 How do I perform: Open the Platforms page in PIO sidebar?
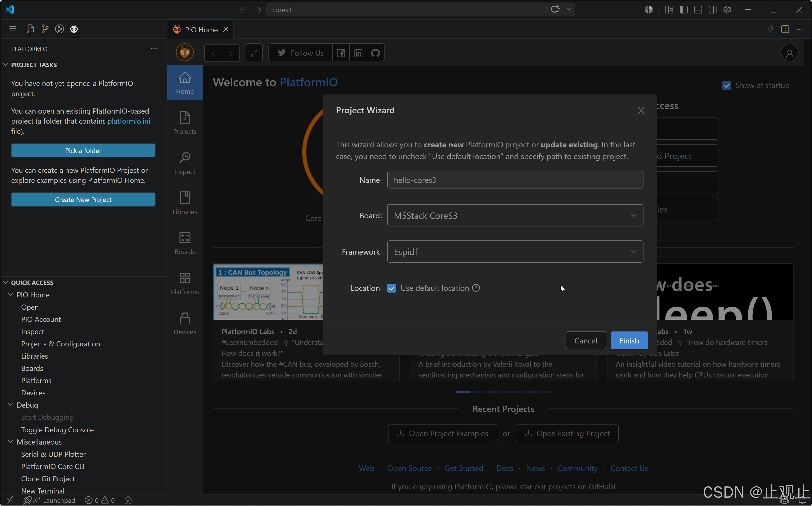point(185,283)
